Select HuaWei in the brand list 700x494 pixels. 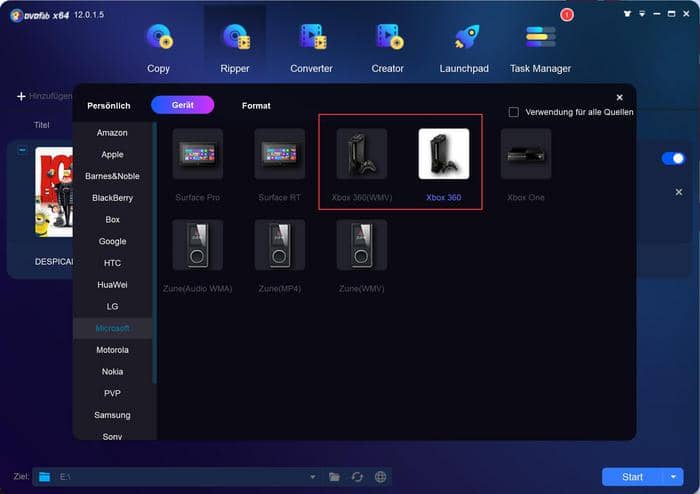(112, 285)
